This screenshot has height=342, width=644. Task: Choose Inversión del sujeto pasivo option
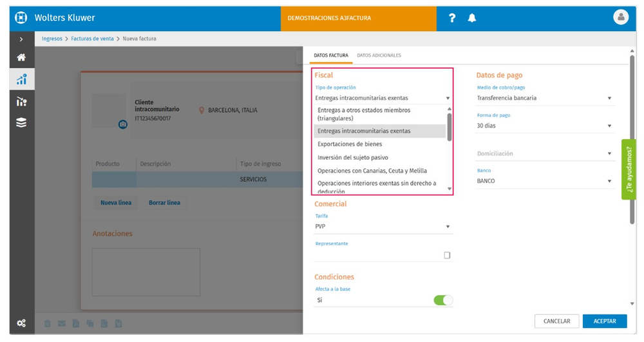click(379, 158)
